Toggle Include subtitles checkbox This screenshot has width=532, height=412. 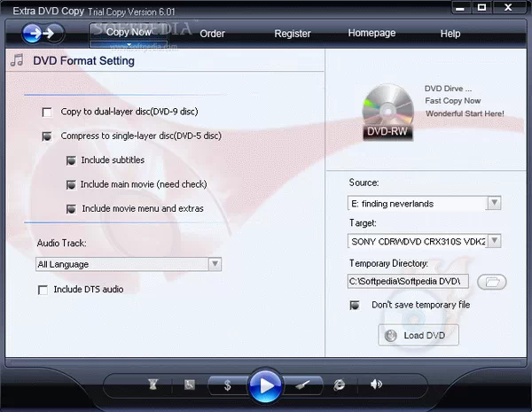(71, 160)
